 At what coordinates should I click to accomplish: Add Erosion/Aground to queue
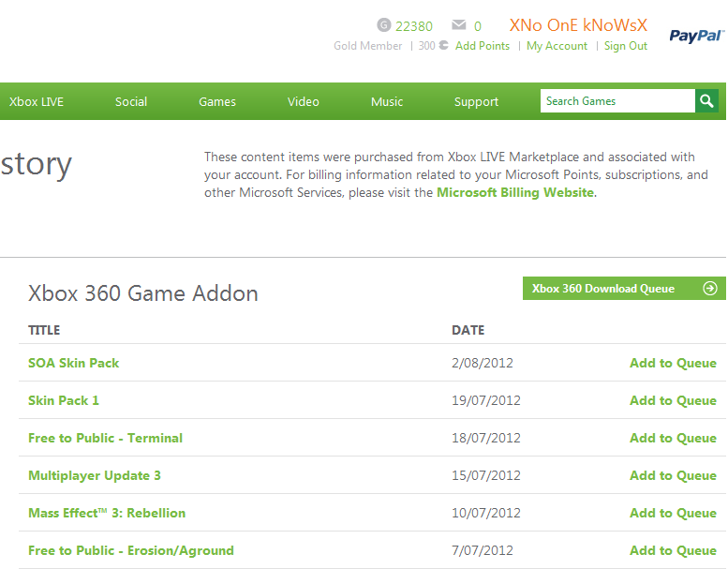tap(673, 550)
